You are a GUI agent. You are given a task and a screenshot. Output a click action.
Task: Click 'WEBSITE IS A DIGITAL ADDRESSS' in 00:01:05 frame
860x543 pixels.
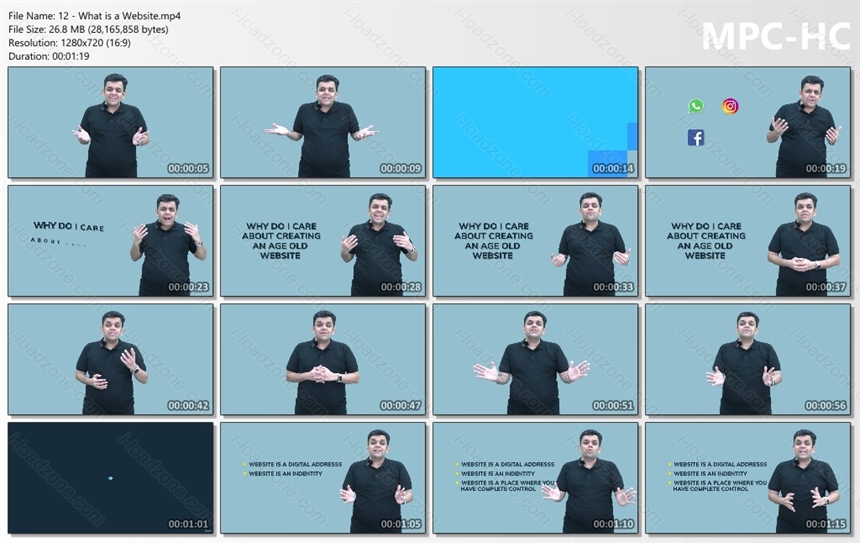[295, 464]
